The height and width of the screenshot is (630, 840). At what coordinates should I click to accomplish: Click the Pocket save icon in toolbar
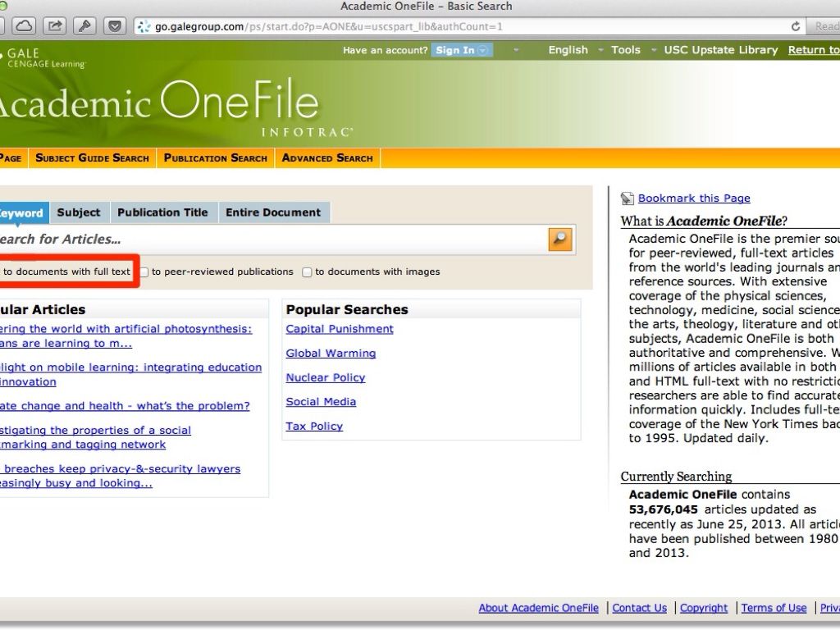115,26
